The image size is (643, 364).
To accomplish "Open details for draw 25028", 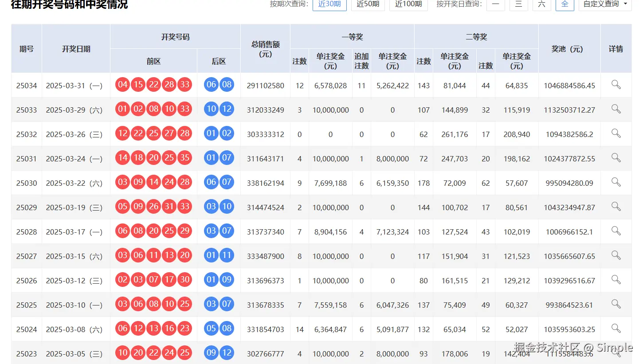I will click(615, 231).
